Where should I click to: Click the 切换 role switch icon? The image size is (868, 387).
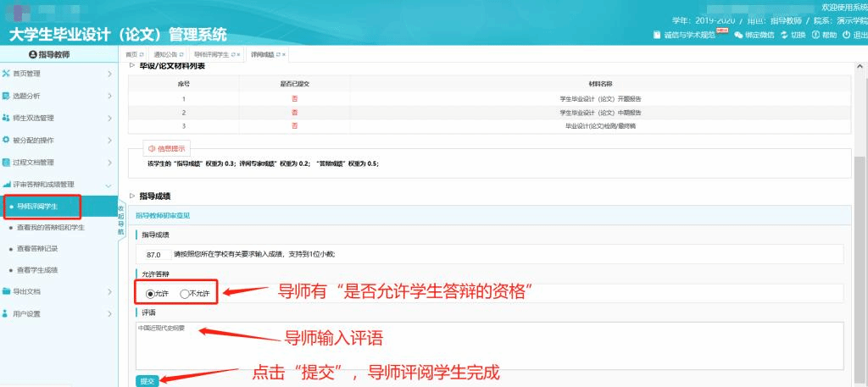[x=784, y=35]
